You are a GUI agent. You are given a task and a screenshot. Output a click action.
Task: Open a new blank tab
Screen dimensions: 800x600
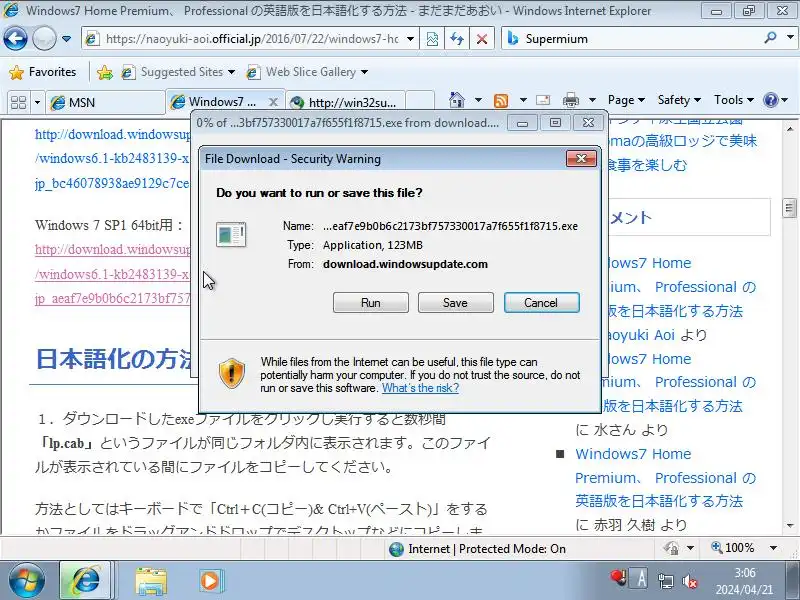[x=419, y=103]
